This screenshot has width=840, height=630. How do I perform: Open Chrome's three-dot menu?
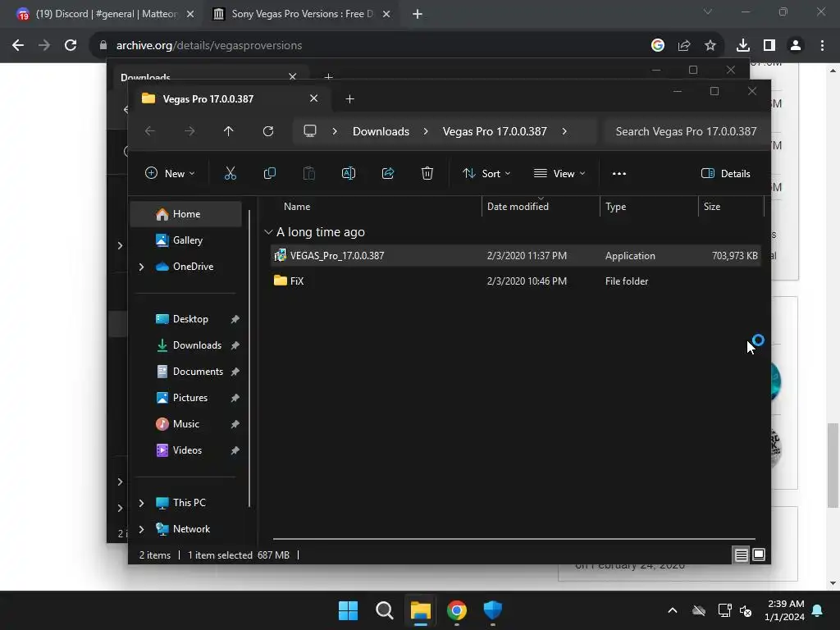pos(822,46)
